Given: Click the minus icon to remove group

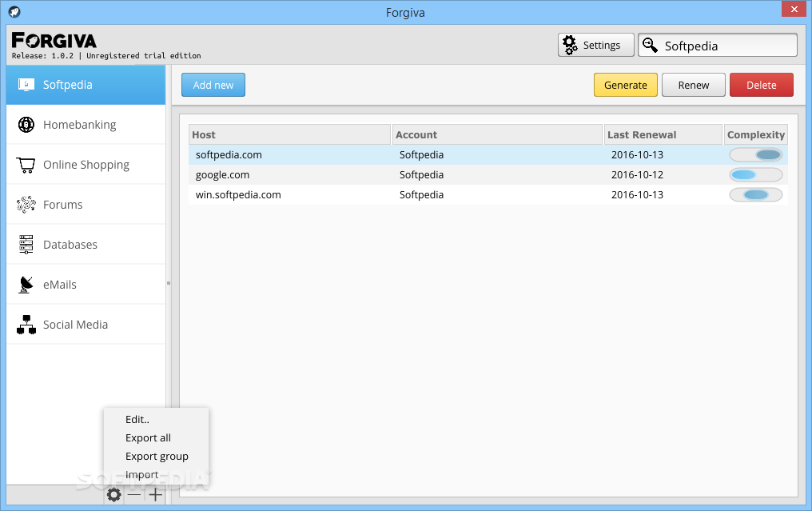Looking at the screenshot, I should (x=134, y=495).
